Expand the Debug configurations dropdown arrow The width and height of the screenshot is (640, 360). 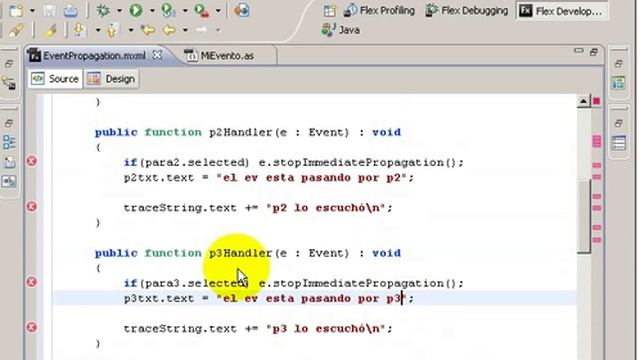119,11
